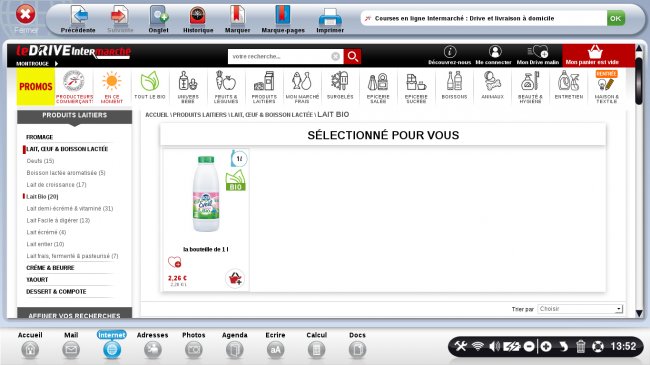This screenshot has height=365, width=650.
Task: Open the Beauté & hygiène category
Action: (x=530, y=87)
